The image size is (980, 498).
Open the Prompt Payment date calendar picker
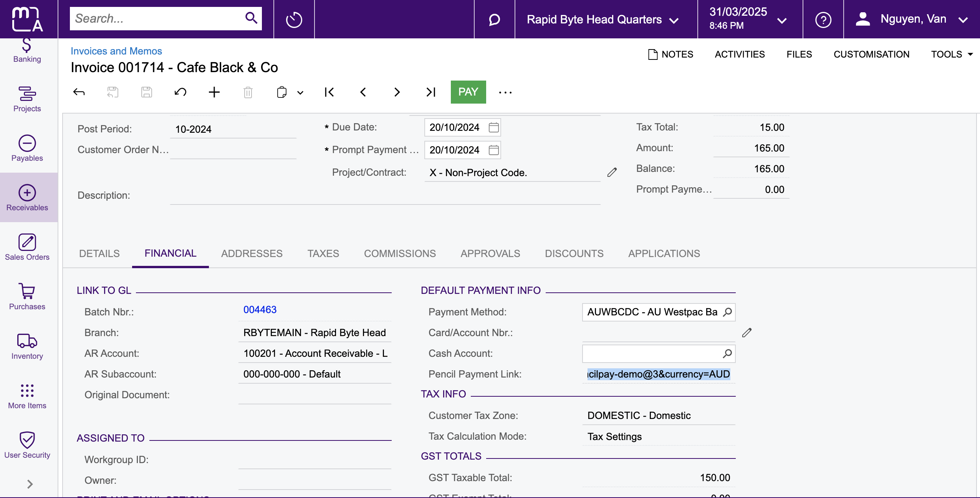coord(493,150)
